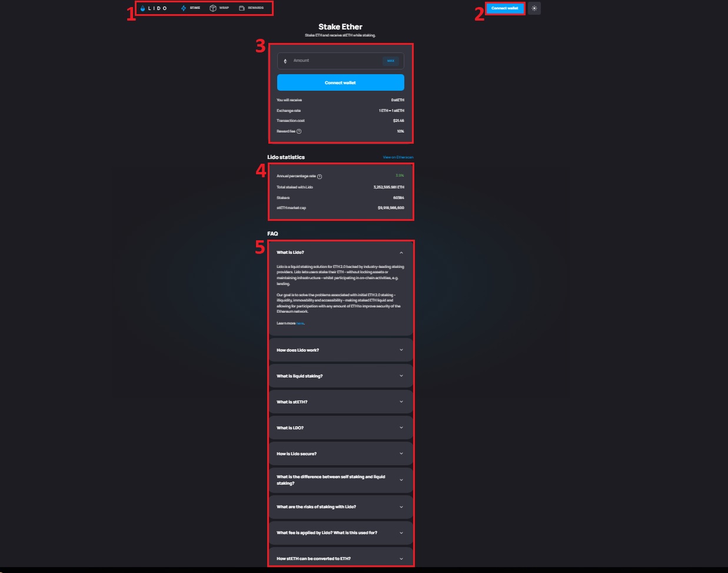Click the "$9,918,986,600" stETH market cap value
The image size is (728, 573).
click(391, 208)
